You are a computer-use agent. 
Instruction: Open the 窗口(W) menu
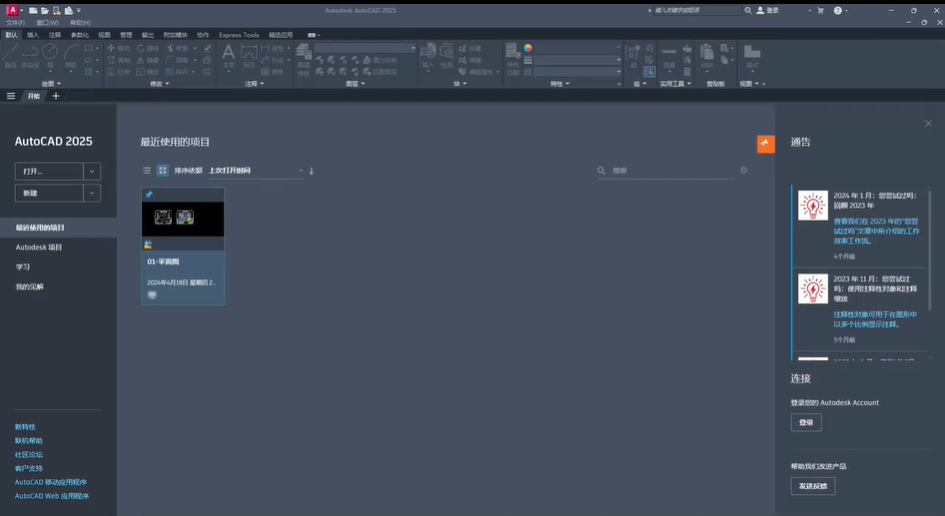tap(47, 23)
